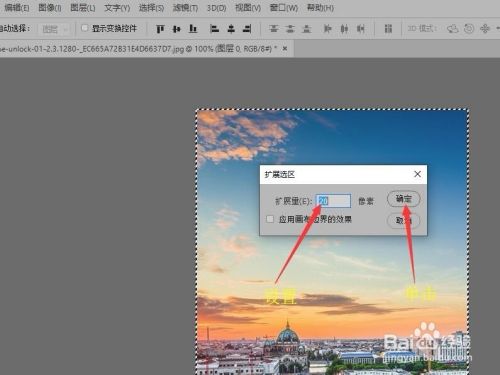500x375 pixels.
Task: Click the 扩展选区 dialog title bar
Action: point(343,174)
